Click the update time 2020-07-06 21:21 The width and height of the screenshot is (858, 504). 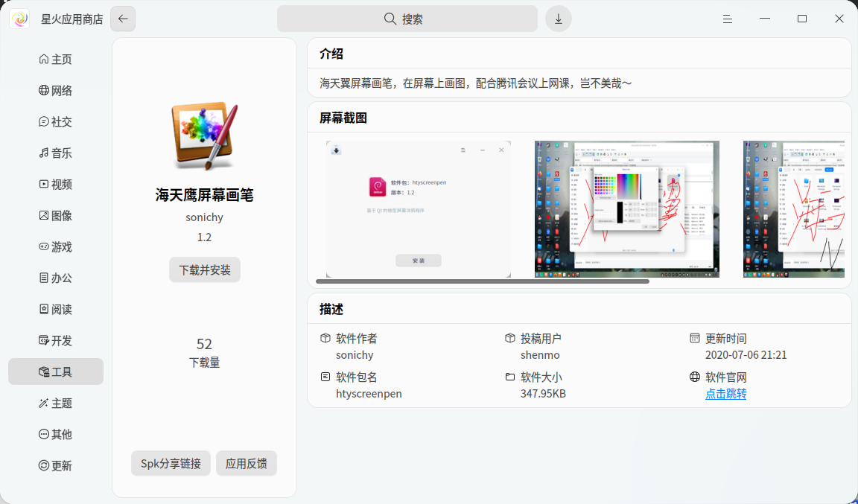click(746, 354)
